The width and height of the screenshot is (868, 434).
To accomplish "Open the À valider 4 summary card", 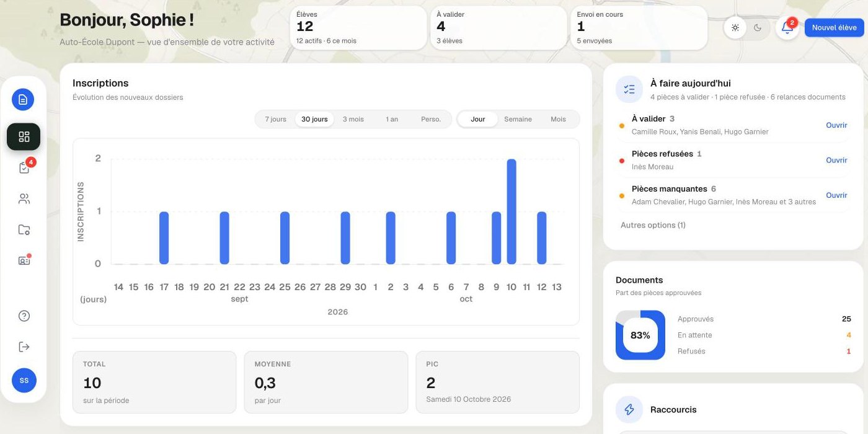I will point(498,28).
